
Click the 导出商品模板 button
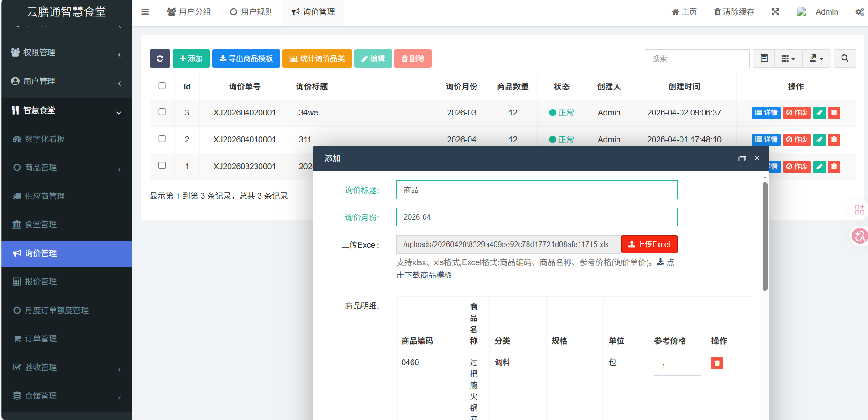point(246,58)
